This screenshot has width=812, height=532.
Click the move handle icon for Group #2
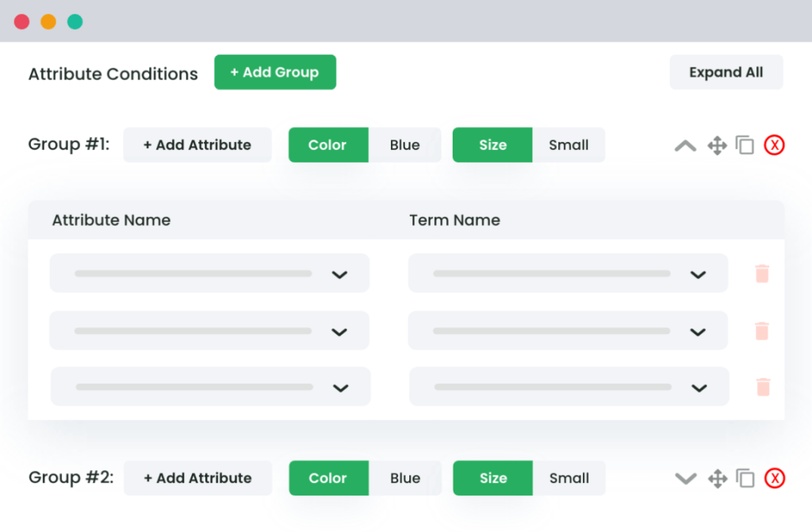718,479
